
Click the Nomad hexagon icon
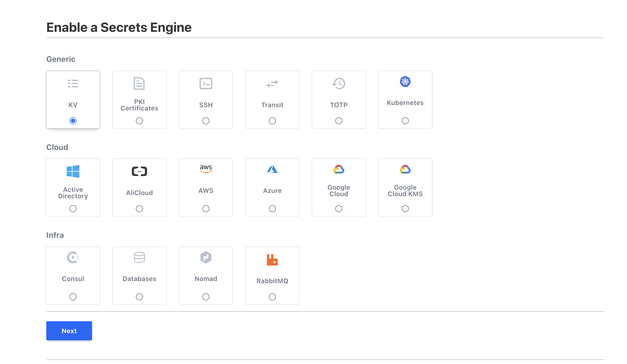click(206, 257)
